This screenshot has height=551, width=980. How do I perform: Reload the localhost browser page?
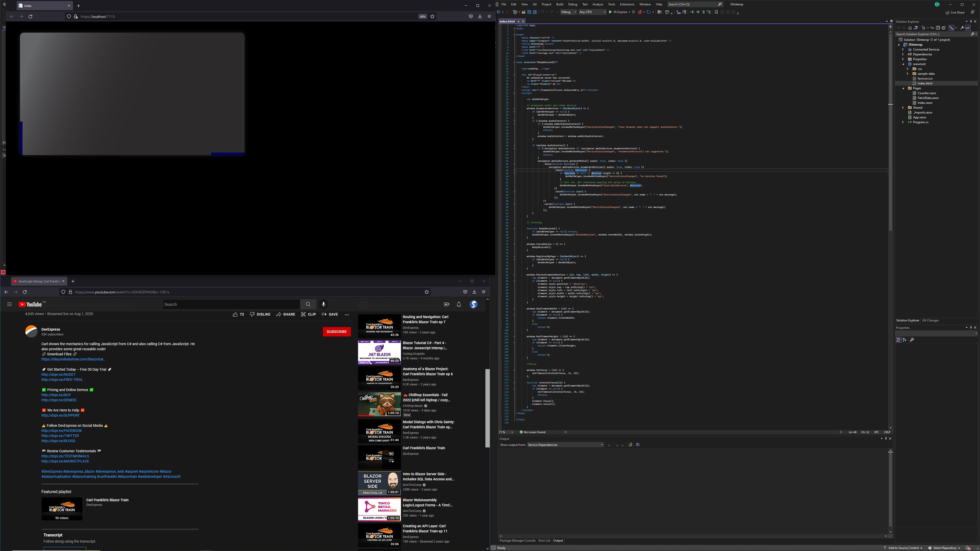[x=30, y=16]
